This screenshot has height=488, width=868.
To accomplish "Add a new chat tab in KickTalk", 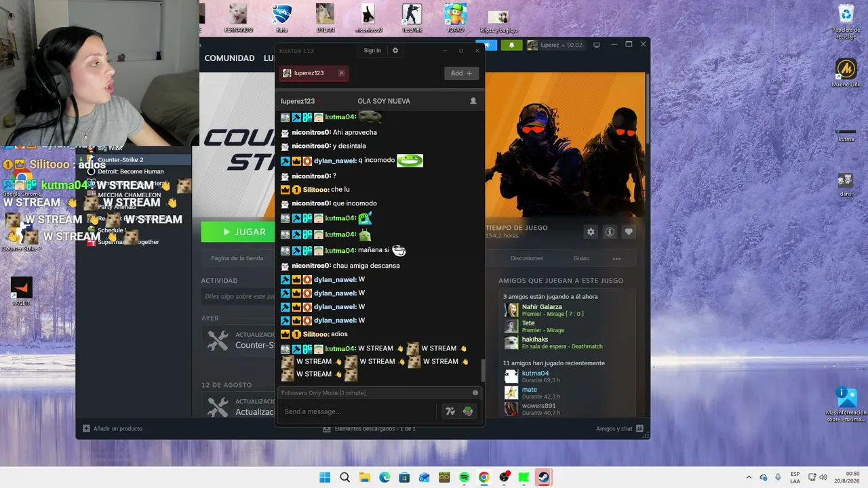I will [461, 73].
